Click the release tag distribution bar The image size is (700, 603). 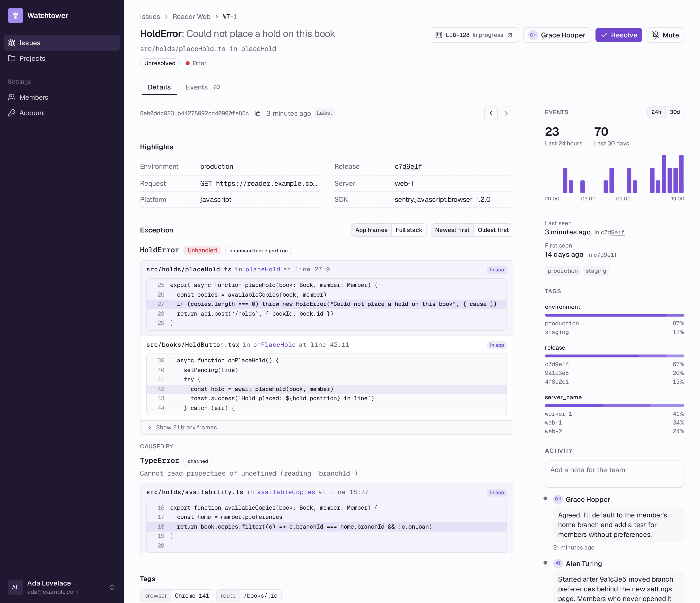614,356
